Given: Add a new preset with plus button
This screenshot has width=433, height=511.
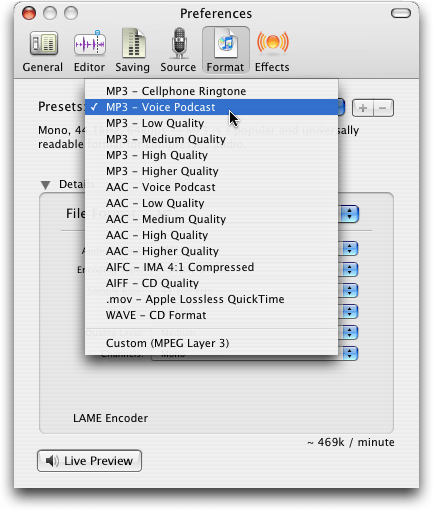Looking at the screenshot, I should point(363,108).
